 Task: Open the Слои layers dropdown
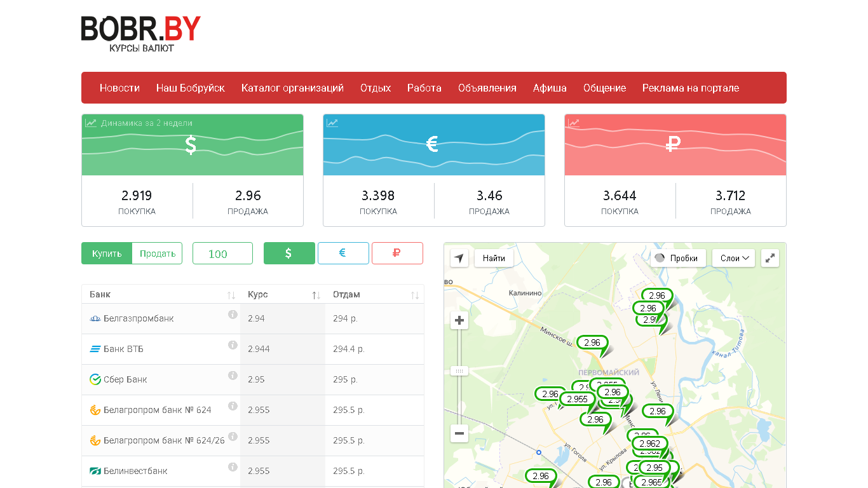[733, 258]
